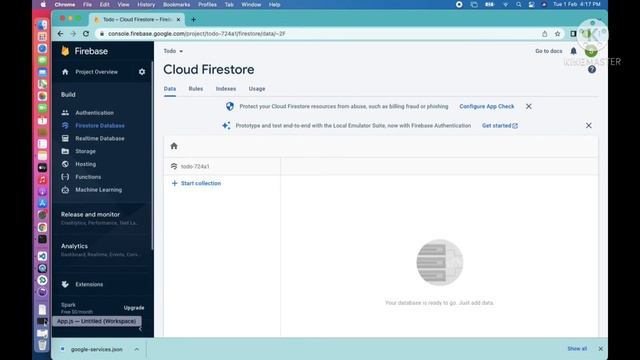Click the Firebase logo

(84, 51)
